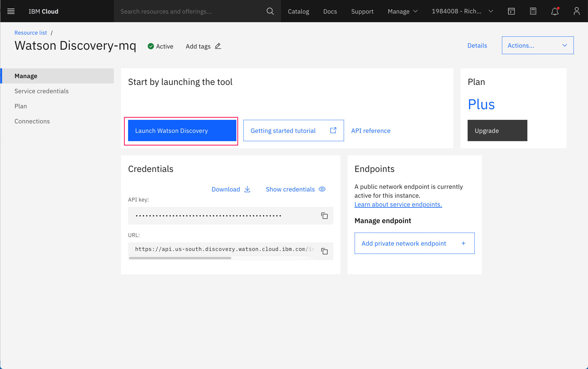Click the search resources input field

[x=189, y=11]
